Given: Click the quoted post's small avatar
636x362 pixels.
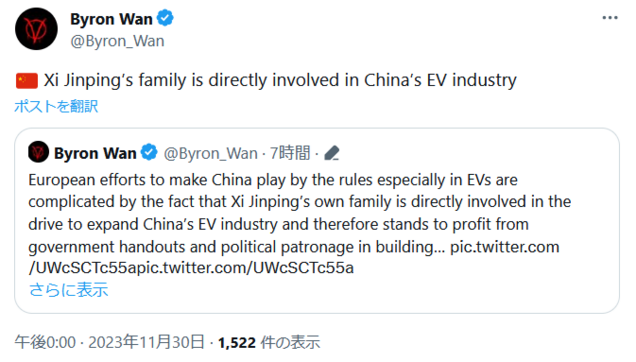Looking at the screenshot, I should (39, 152).
